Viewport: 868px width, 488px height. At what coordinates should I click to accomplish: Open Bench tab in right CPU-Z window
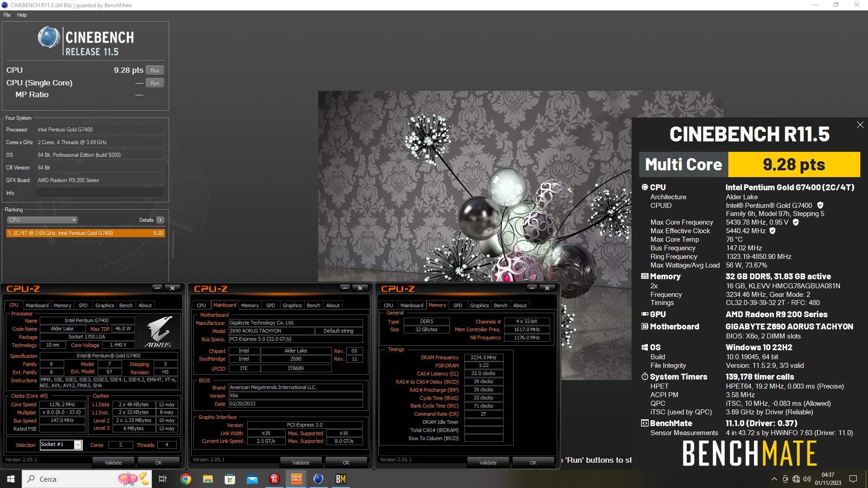pos(500,305)
